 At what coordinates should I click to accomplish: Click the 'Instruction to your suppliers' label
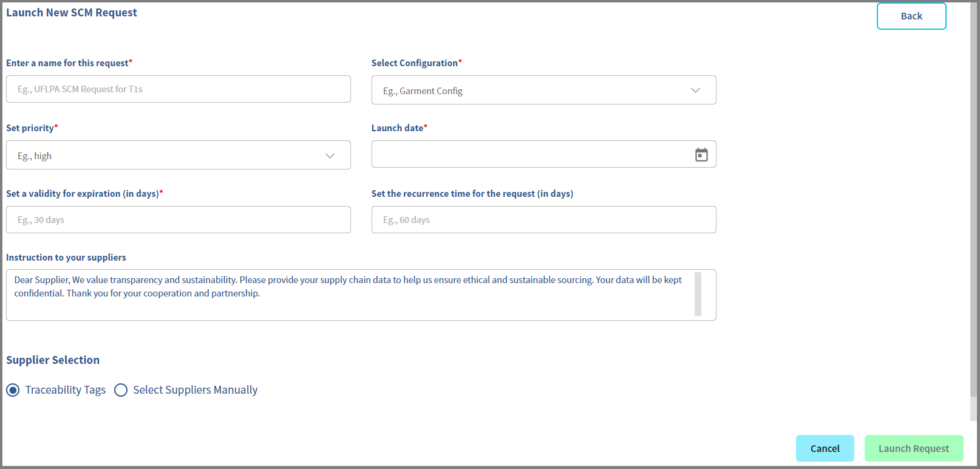[x=66, y=257]
